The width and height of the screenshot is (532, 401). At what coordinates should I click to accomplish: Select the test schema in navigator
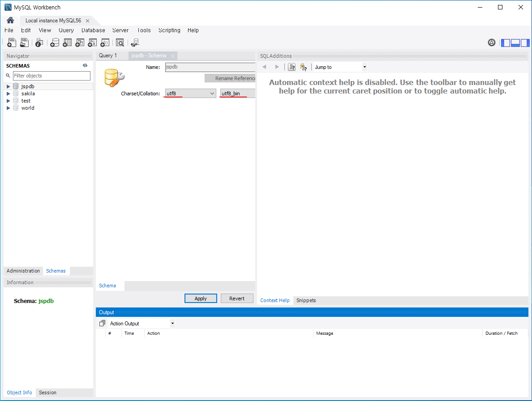click(26, 101)
